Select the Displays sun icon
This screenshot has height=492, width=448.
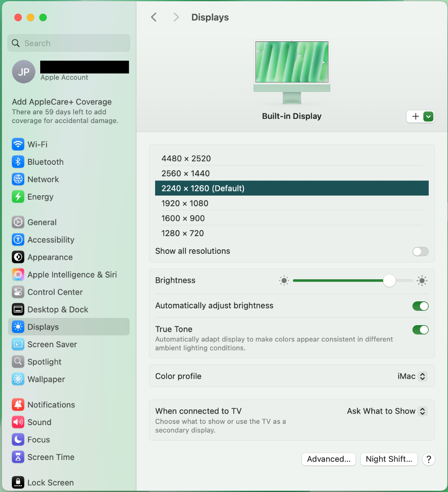(x=18, y=327)
